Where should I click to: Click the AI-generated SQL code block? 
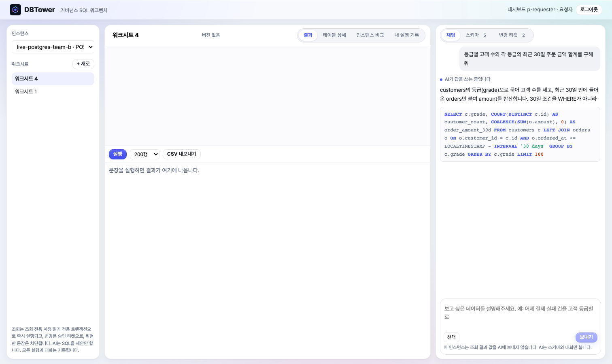click(520, 134)
